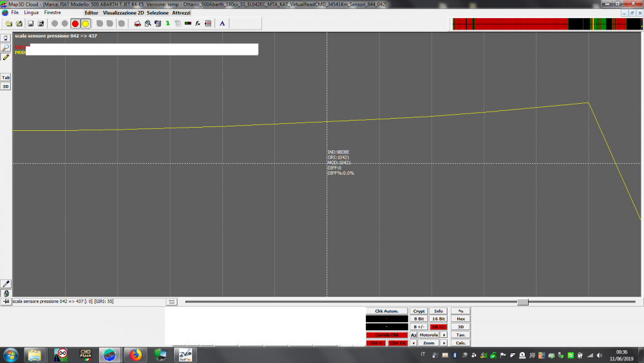Toggle the red 16 +/- signed mode
This screenshot has width=644, height=363.
438,327
